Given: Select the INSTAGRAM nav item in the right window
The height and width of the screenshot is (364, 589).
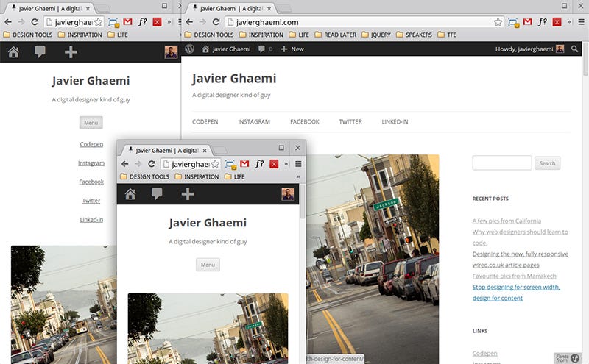Looking at the screenshot, I should point(254,121).
